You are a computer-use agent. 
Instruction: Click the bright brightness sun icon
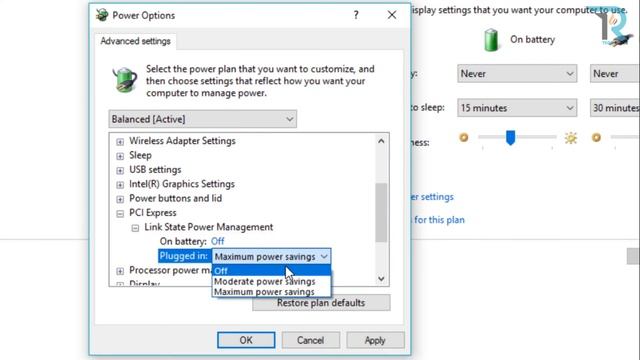[x=571, y=138]
